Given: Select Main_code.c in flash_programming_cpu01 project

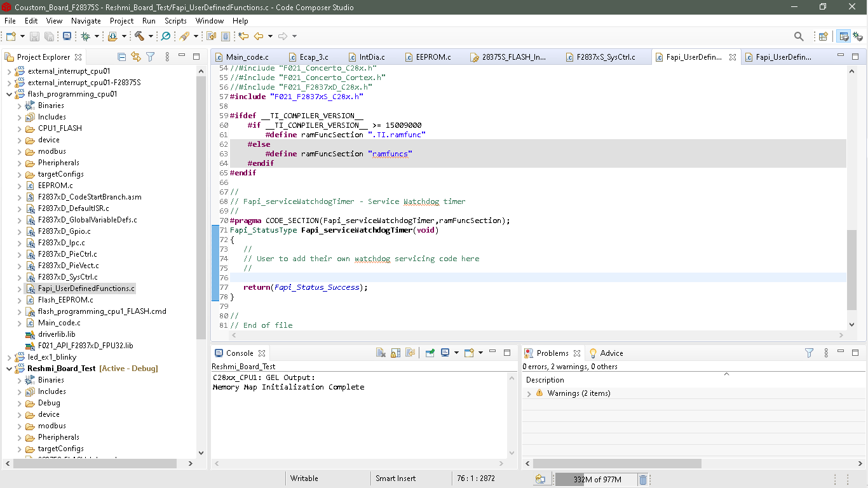Looking at the screenshot, I should [59, 323].
